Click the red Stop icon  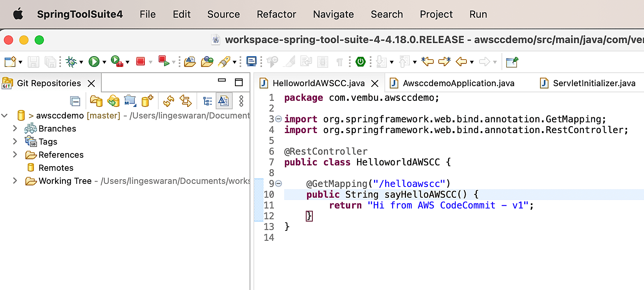(141, 62)
